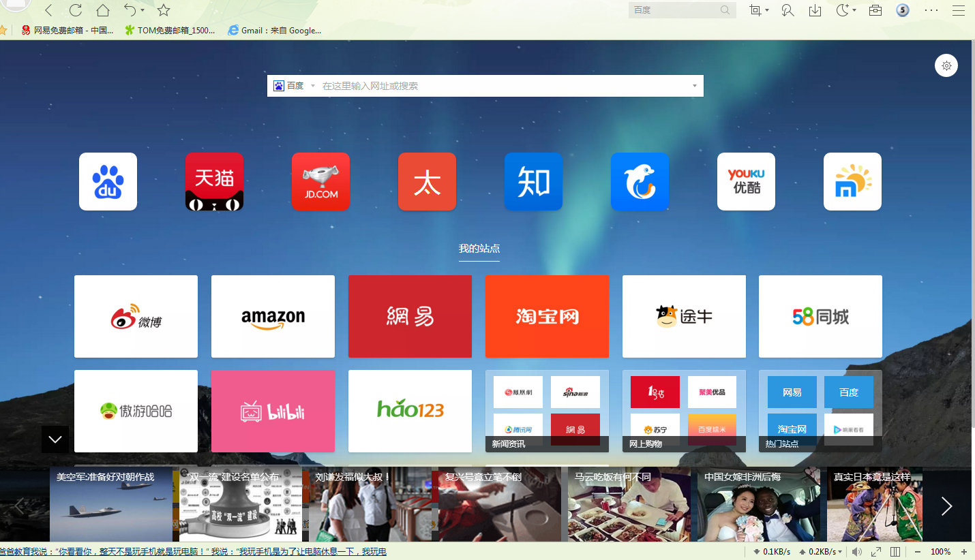
Task: Select the 我的站点 tab
Action: click(479, 249)
